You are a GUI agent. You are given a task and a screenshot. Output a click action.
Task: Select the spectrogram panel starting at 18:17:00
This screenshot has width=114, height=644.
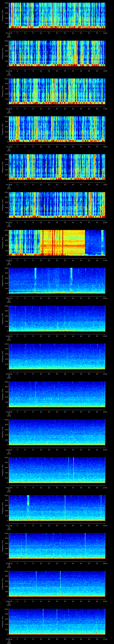[57, 129]
